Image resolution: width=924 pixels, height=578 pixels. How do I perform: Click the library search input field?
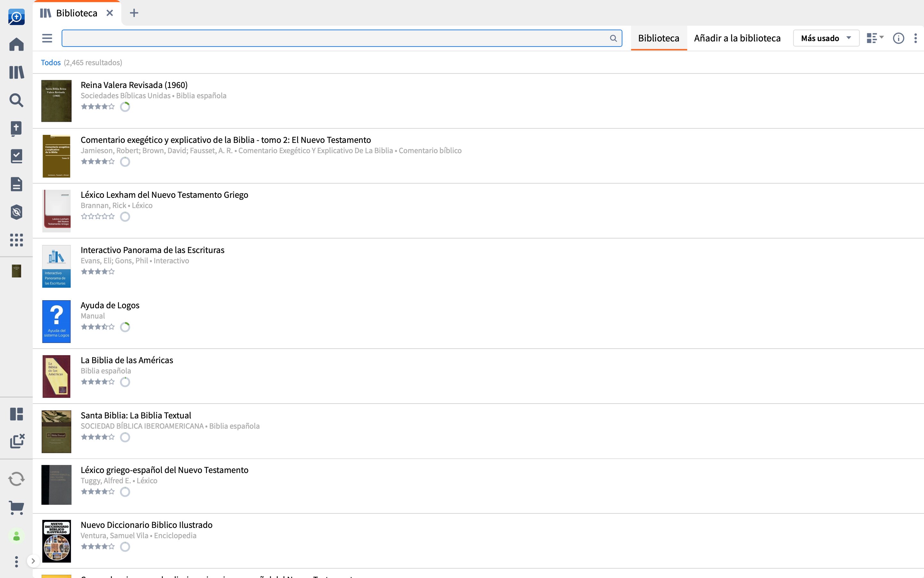(342, 38)
